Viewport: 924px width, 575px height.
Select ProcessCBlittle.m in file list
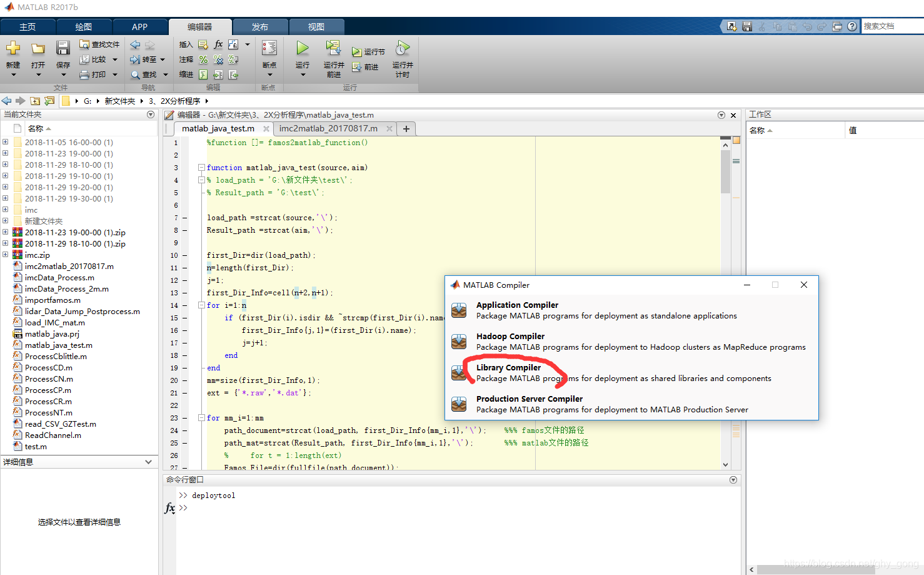56,357
